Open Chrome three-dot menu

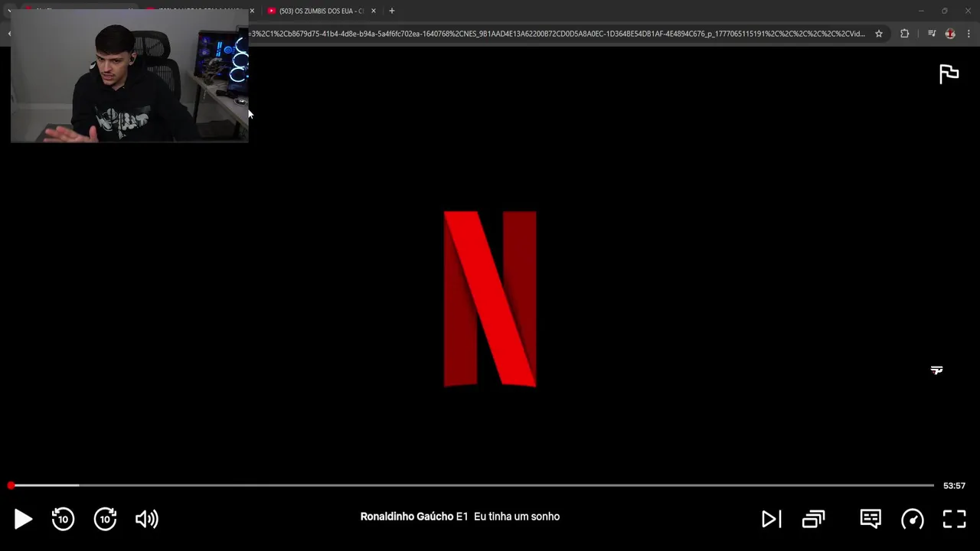click(969, 34)
